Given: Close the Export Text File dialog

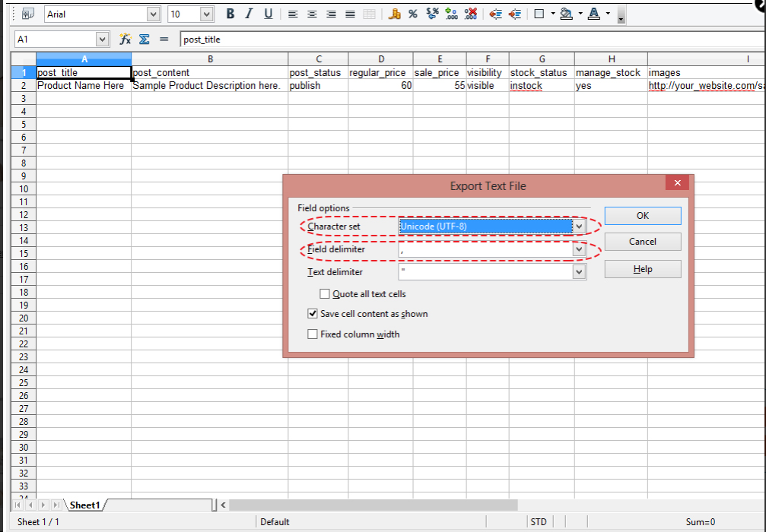Looking at the screenshot, I should click(677, 183).
